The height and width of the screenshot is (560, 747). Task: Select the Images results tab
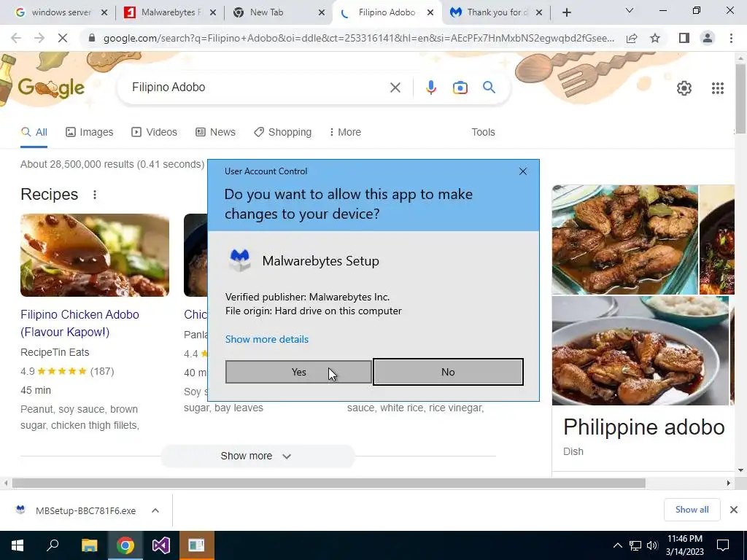[90, 133]
